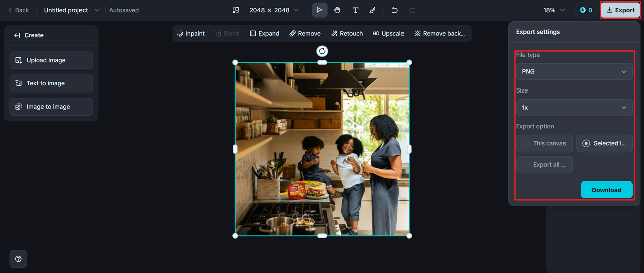Image resolution: width=644 pixels, height=273 pixels.
Task: Click the undo arrow
Action: pyautogui.click(x=395, y=10)
